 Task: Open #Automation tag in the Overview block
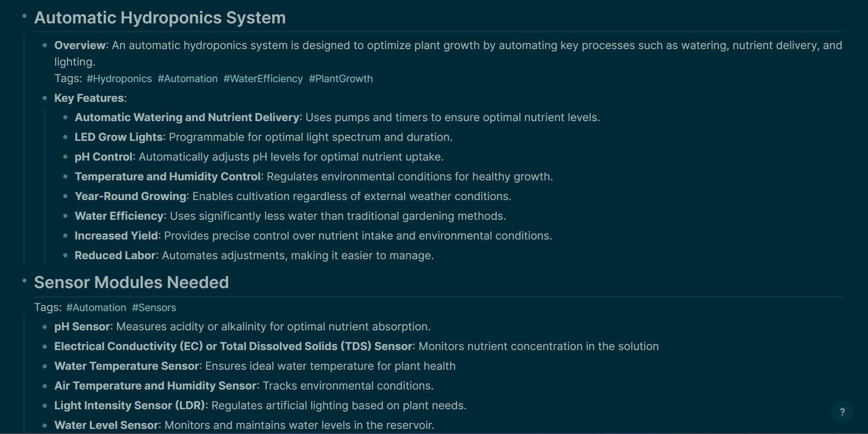[187, 79]
